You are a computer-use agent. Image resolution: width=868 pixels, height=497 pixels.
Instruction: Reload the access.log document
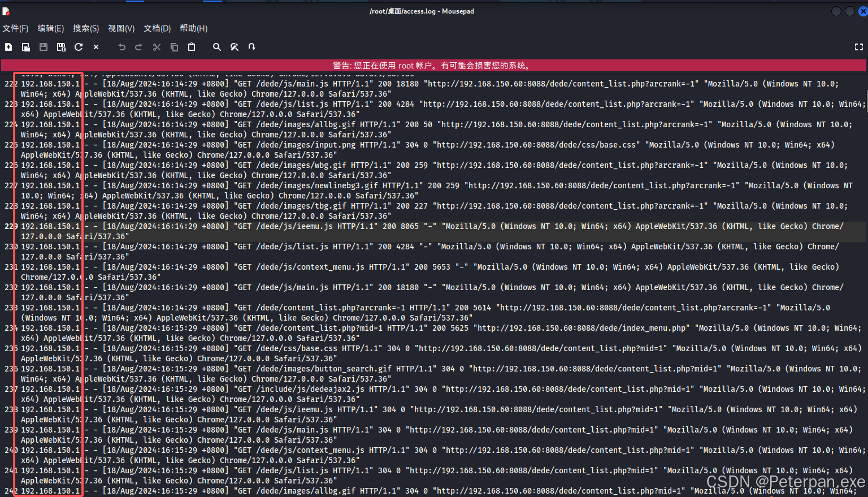coord(79,47)
